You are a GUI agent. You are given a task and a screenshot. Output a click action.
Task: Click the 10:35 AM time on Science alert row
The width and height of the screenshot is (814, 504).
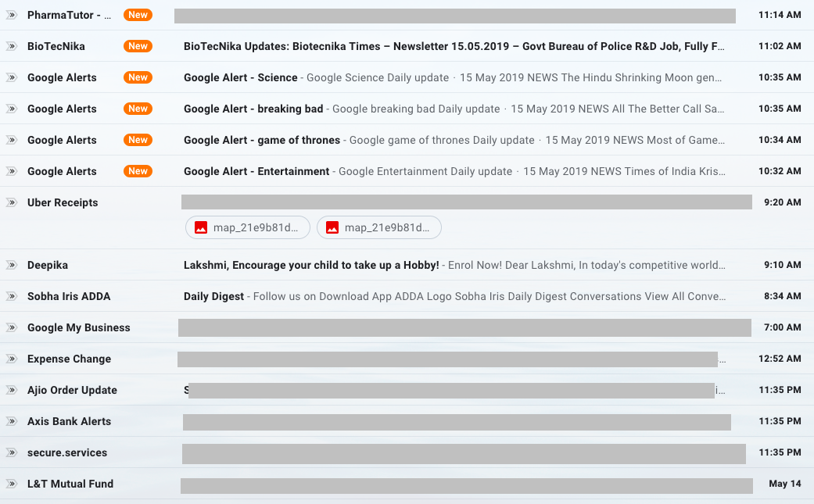(x=780, y=77)
